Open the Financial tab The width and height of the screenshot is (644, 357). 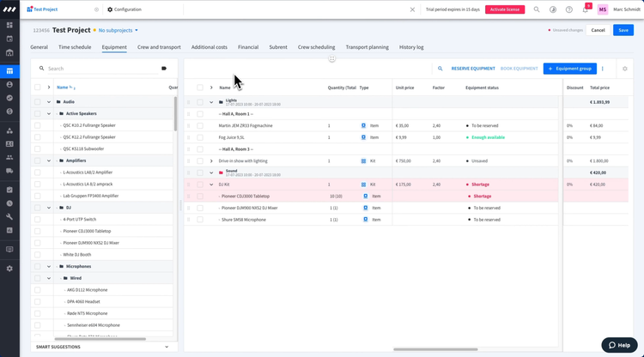point(248,47)
